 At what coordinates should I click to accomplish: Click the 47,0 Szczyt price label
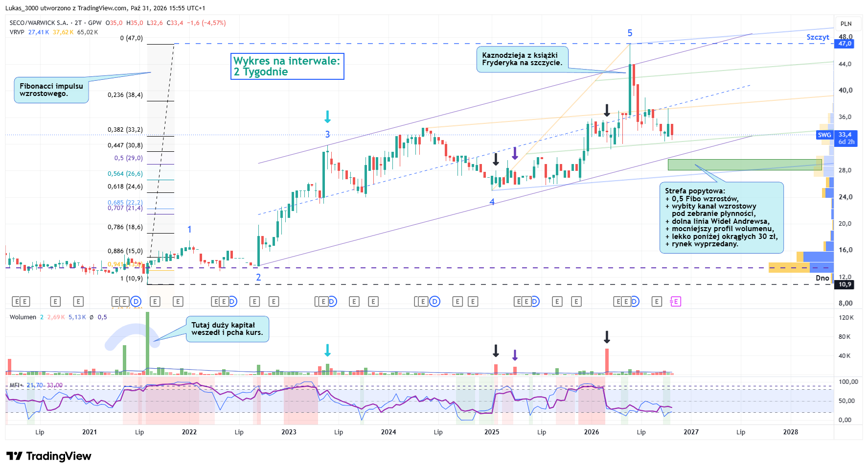[845, 44]
